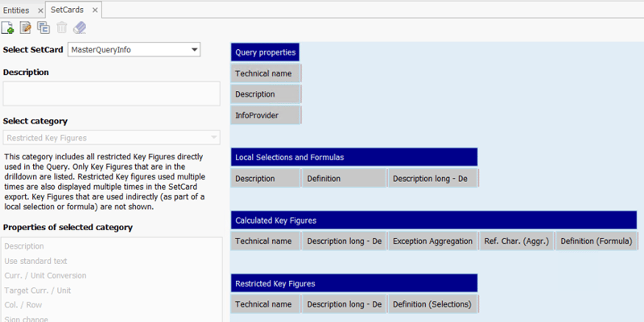Screen dimensions: 644x322
Task: Select the Query properties header block
Action: click(x=265, y=52)
